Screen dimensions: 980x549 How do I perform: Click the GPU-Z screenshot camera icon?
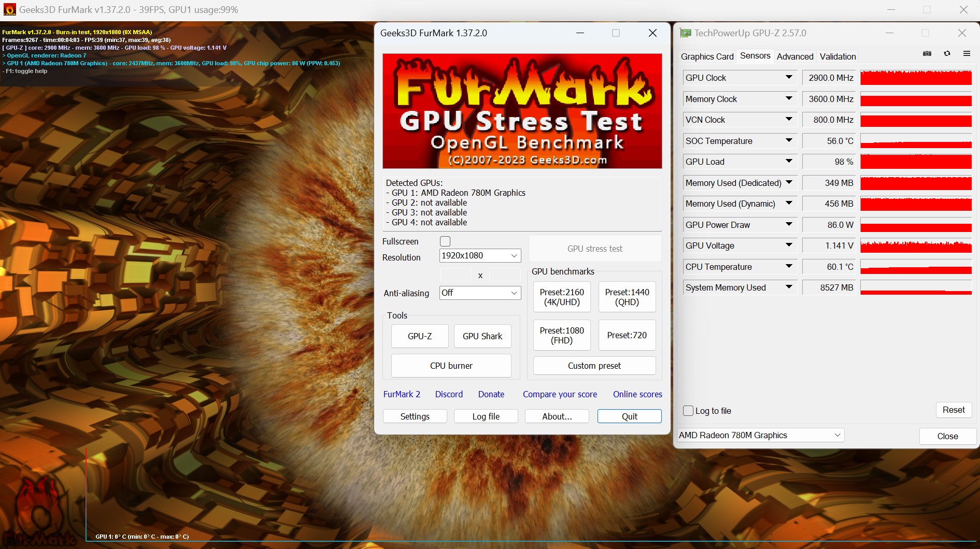927,53
